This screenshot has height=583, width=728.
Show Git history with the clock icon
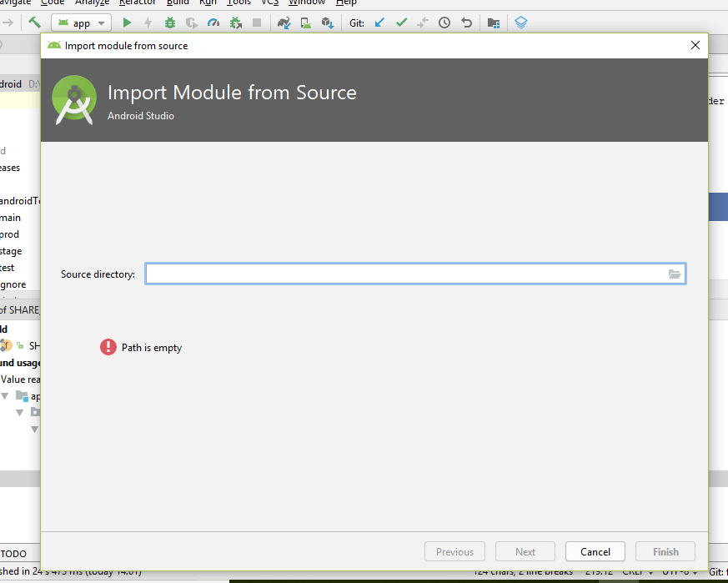pos(444,23)
